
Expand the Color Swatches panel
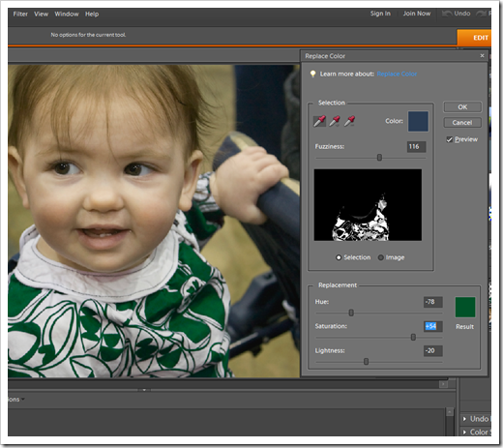pyautogui.click(x=464, y=432)
